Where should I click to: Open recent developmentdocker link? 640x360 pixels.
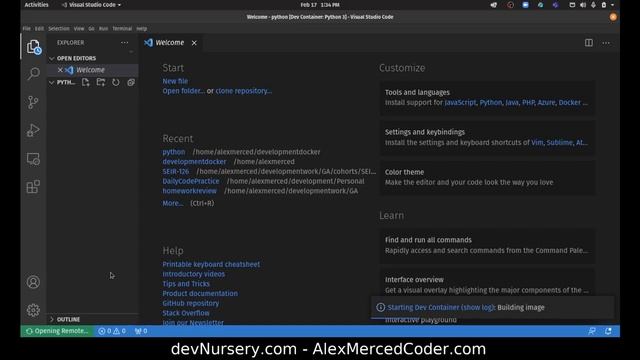(194, 162)
